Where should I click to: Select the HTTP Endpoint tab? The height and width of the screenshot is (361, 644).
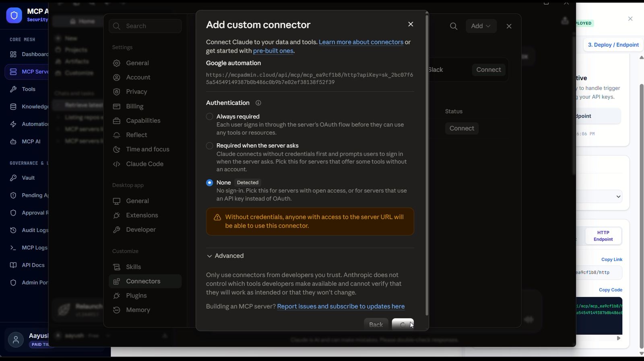tap(603, 236)
